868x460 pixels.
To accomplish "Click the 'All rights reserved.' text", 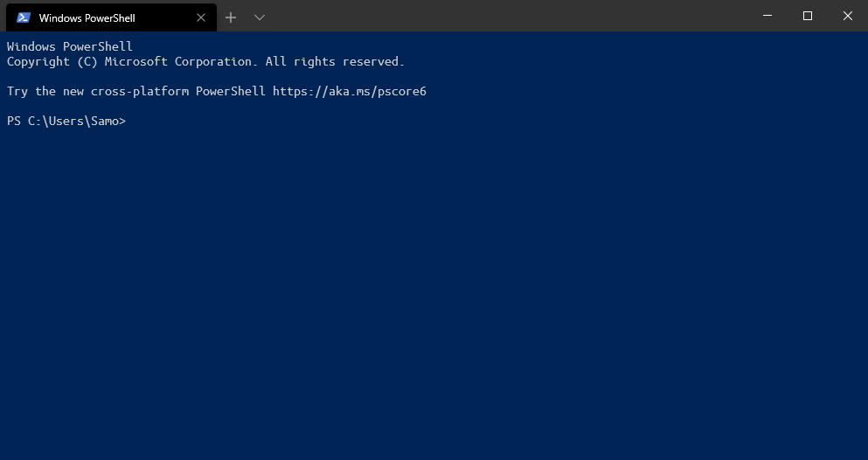I will point(335,61).
